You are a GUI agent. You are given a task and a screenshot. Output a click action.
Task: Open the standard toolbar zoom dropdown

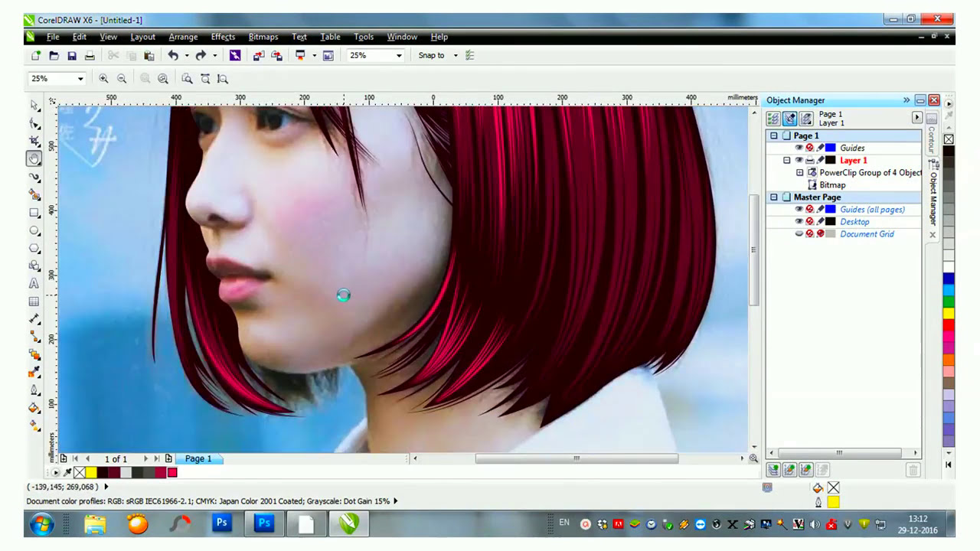click(398, 55)
